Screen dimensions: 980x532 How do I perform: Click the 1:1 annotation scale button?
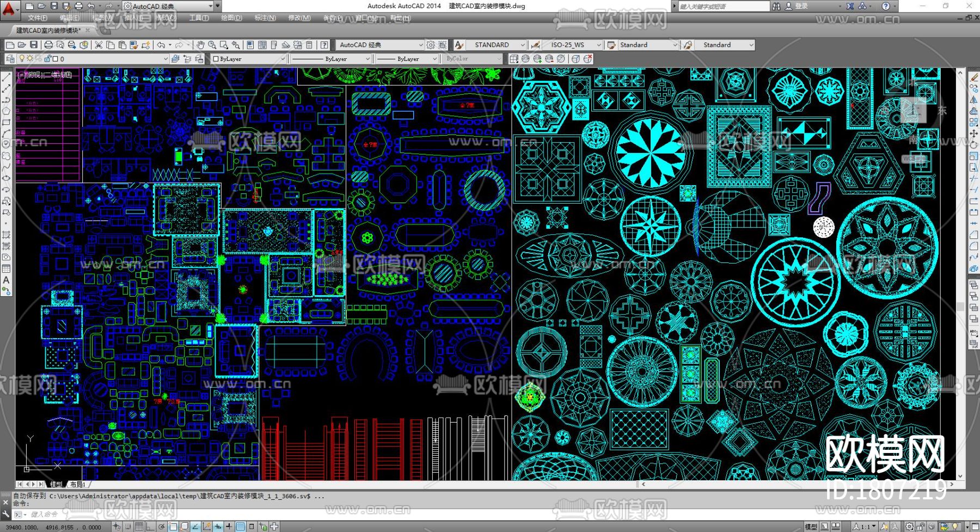coord(865,527)
